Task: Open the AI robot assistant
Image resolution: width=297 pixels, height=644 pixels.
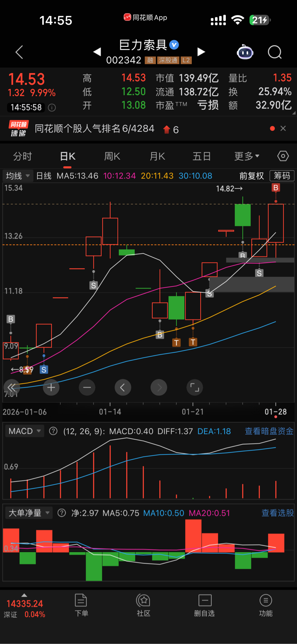Action: click(x=245, y=52)
